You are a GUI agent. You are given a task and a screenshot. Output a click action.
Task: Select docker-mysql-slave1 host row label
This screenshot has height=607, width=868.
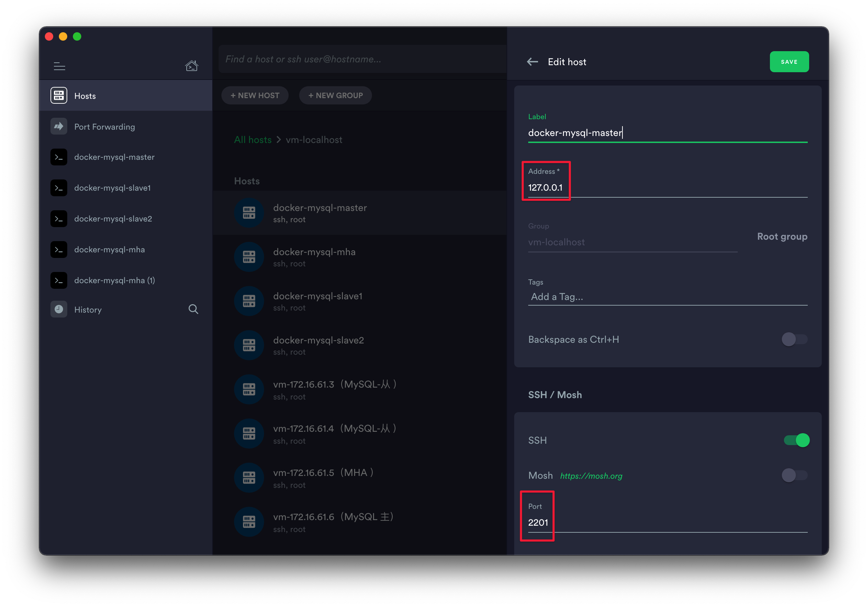coord(318,296)
